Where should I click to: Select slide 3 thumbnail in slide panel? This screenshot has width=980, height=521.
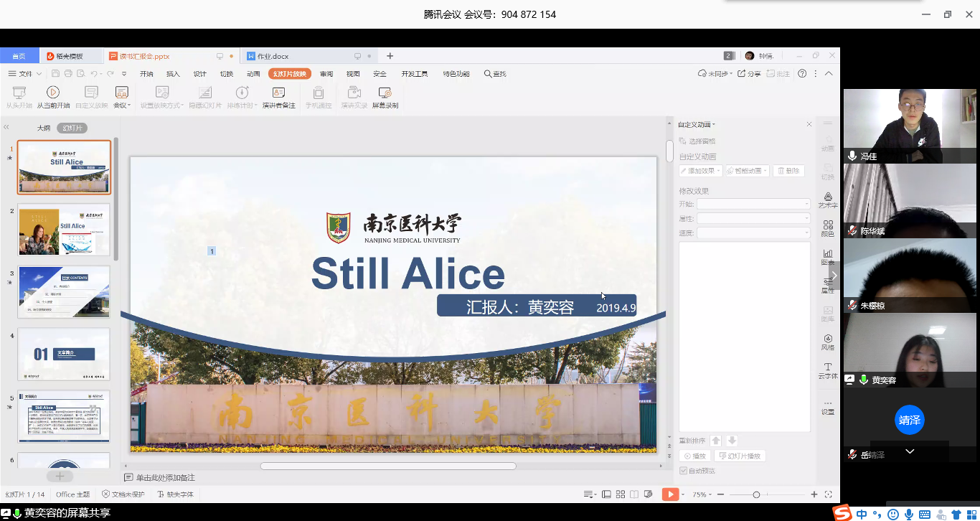click(x=64, y=291)
